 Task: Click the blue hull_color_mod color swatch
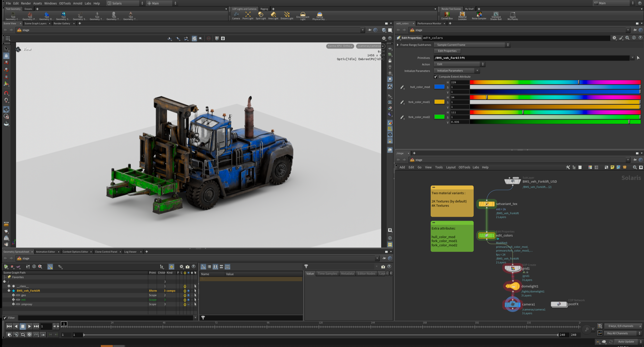tap(439, 87)
